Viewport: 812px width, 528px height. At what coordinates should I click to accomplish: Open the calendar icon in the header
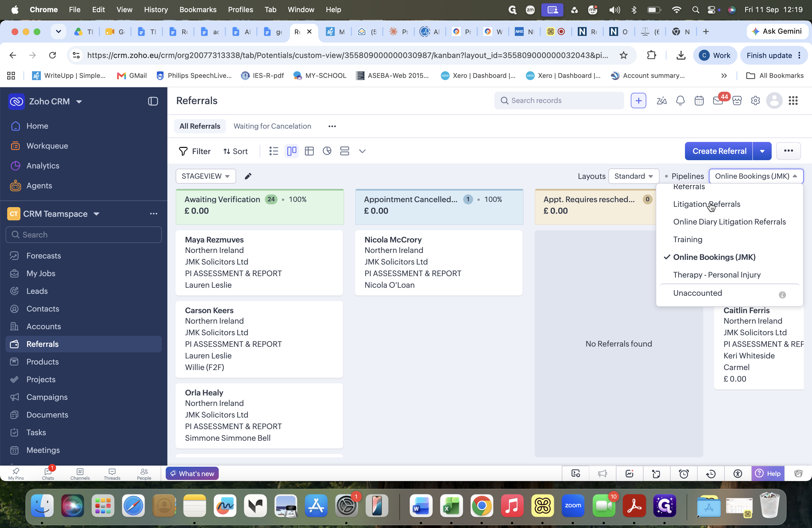[699, 101]
